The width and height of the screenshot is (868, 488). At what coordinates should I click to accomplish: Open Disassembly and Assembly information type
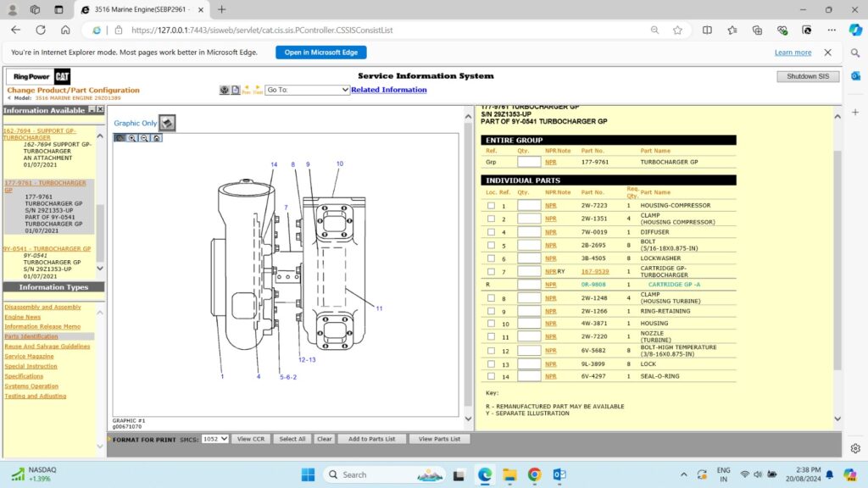click(x=42, y=307)
